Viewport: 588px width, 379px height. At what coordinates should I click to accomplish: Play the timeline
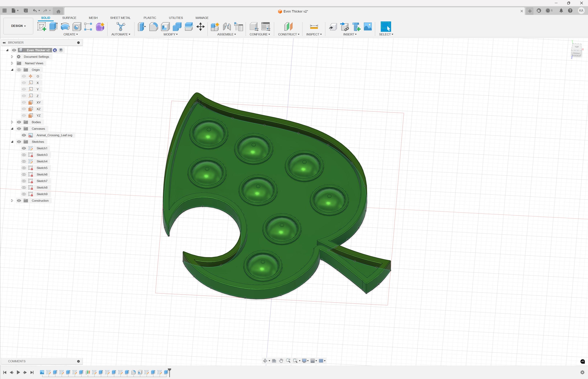pyautogui.click(x=18, y=372)
